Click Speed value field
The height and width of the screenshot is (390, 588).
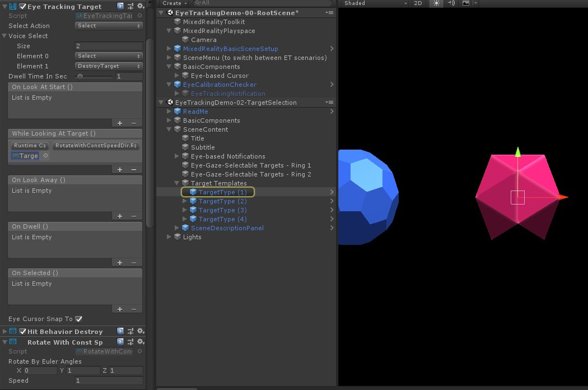109,380
